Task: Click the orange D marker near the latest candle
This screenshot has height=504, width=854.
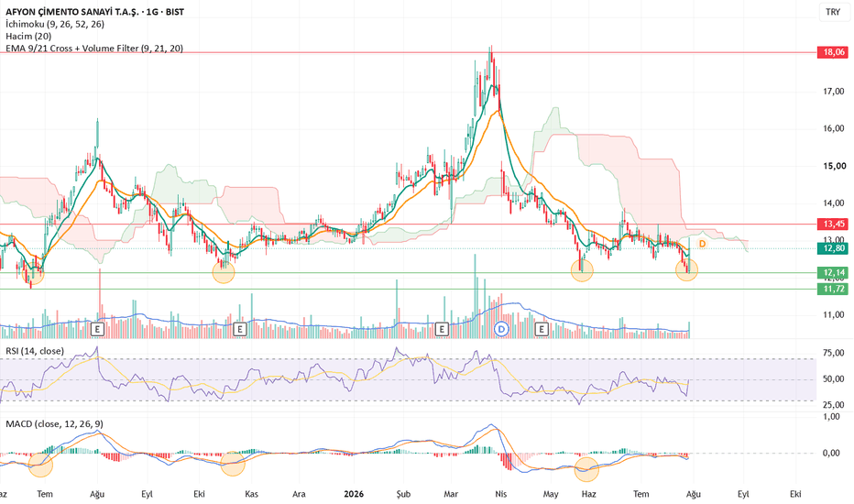Action: (x=702, y=244)
